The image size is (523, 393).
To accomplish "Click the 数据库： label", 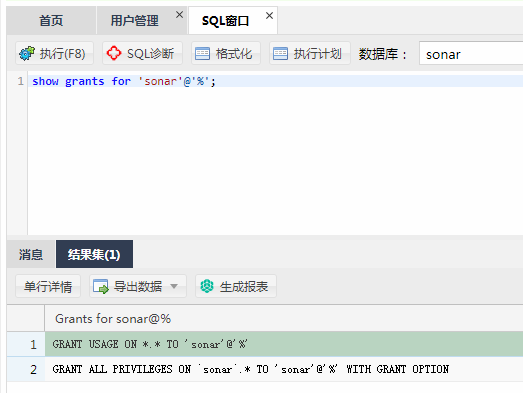I will (x=383, y=54).
